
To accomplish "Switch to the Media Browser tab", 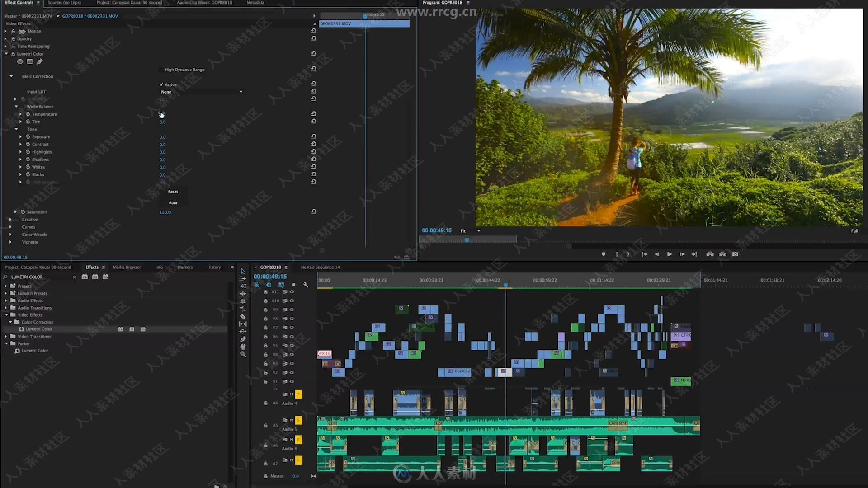I will pos(127,267).
